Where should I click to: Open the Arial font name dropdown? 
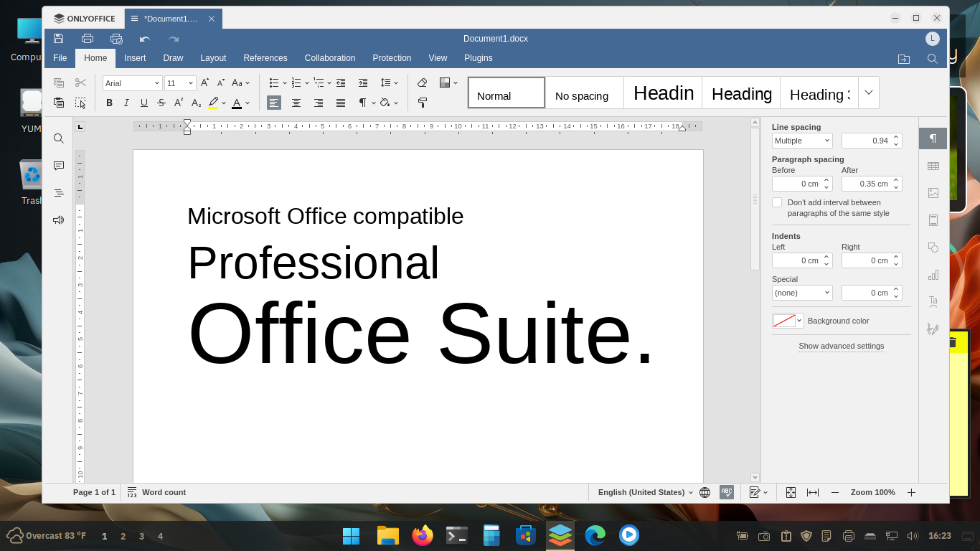coord(157,83)
